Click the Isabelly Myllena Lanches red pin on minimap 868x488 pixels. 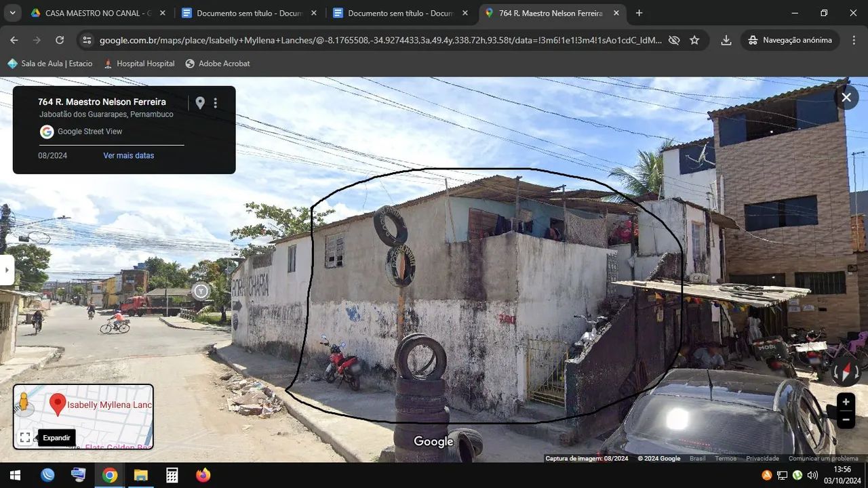58,405
